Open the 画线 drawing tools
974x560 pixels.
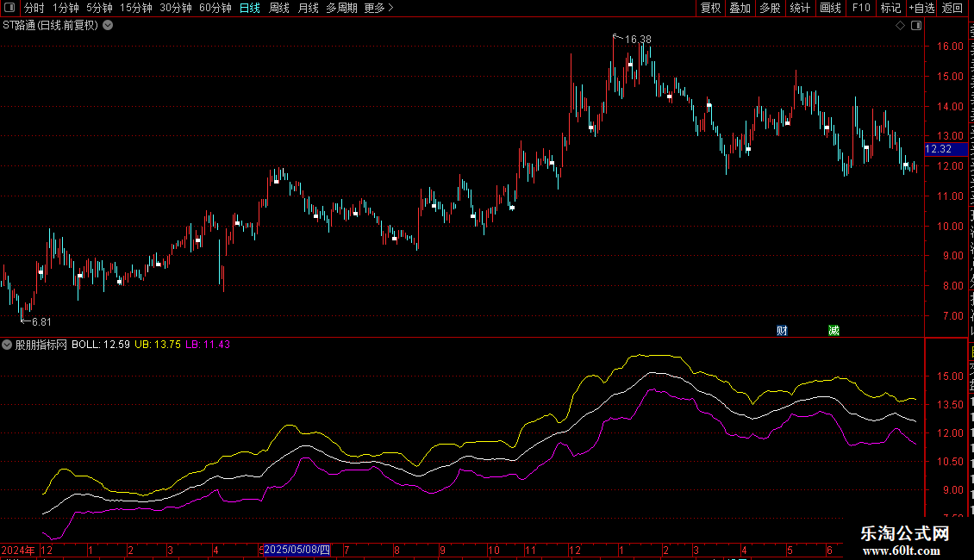click(831, 8)
